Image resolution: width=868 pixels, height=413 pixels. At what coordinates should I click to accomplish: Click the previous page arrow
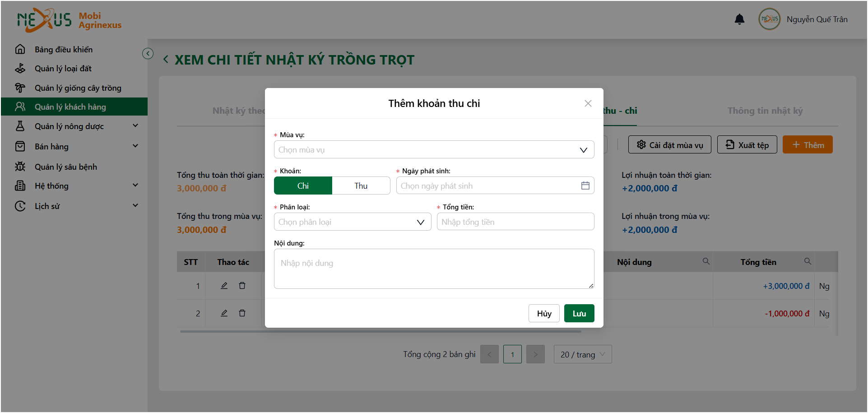click(489, 354)
